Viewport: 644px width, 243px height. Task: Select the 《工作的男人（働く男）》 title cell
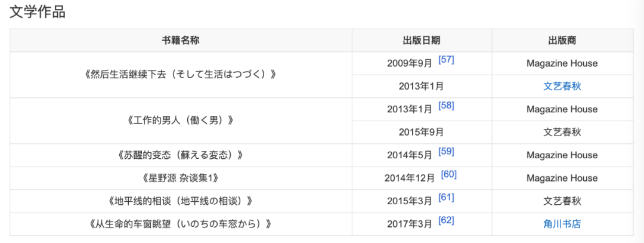pos(181,121)
